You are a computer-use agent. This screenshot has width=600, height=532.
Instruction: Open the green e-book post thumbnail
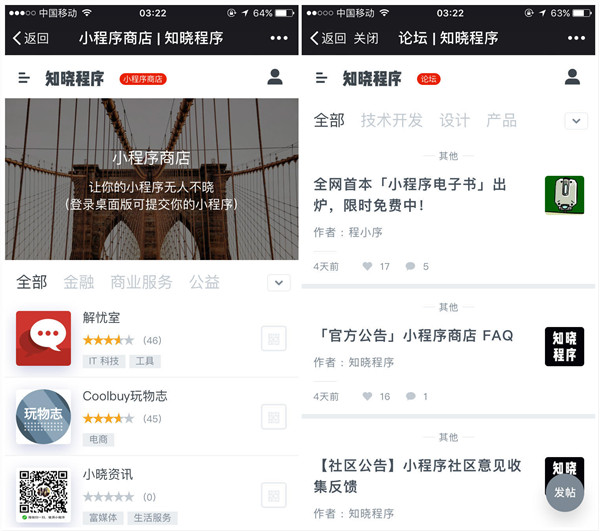point(564,195)
